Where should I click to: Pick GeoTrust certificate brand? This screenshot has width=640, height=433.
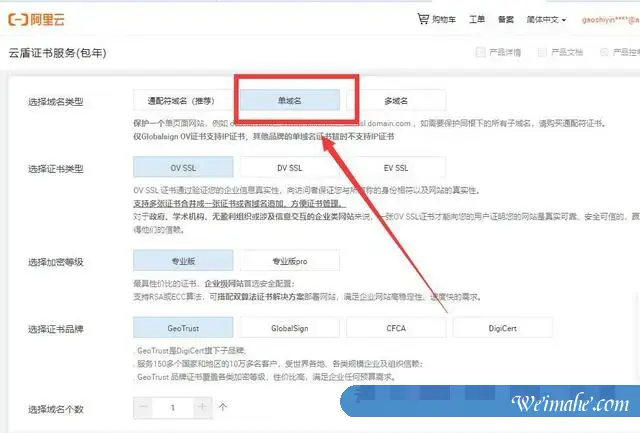(183, 327)
